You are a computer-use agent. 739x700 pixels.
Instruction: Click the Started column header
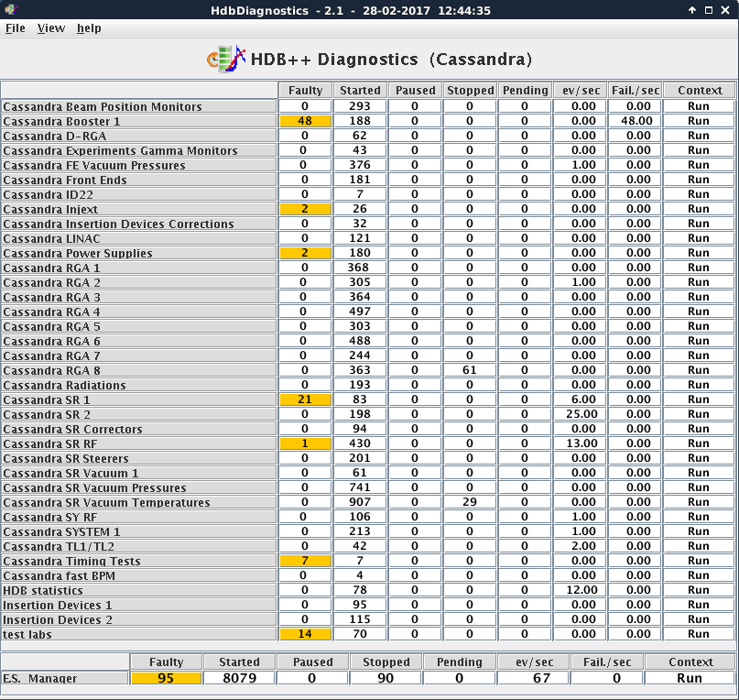(360, 90)
